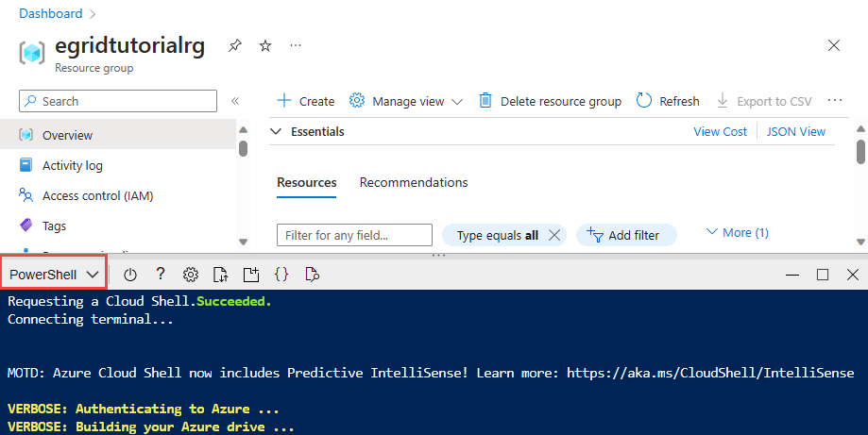Open Cloud Shell settings gear

191,275
